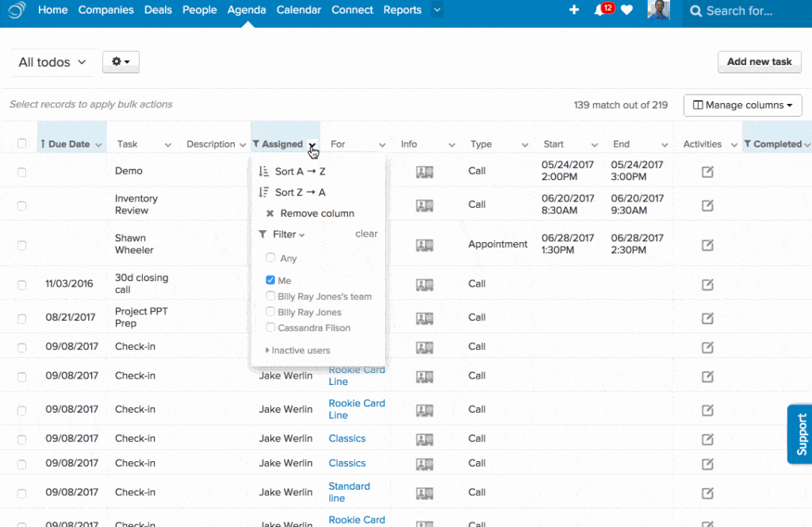
Task: Click the search magnifier icon
Action: pos(695,11)
